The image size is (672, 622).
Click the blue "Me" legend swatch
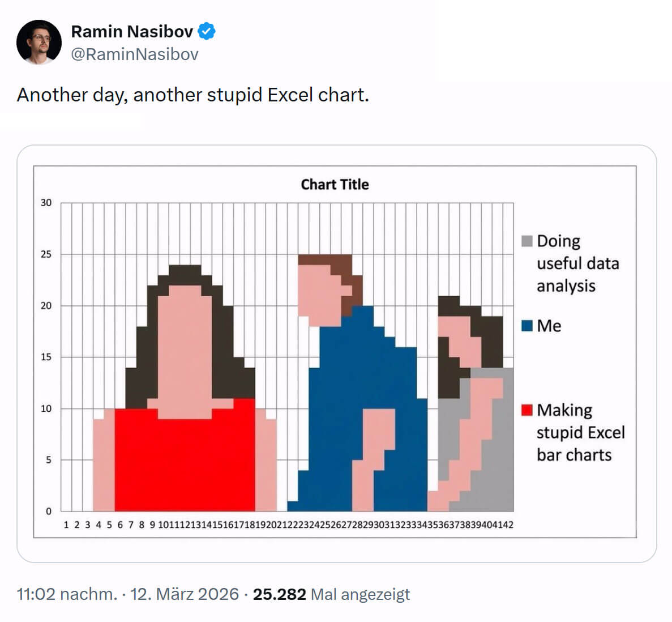click(527, 326)
